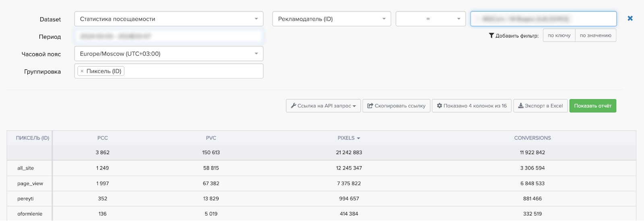Screen dimensions: 644x221
Task: Open the equals operator dropdown
Action: click(430, 19)
